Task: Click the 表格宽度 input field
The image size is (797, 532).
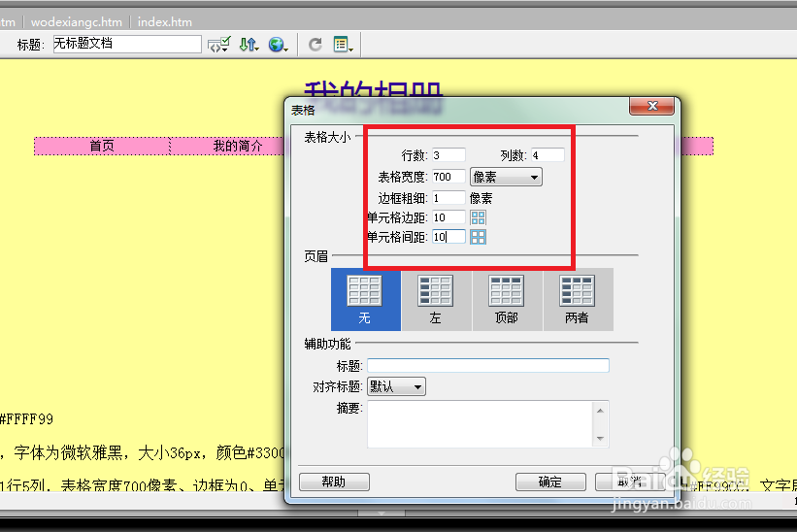Action: (x=448, y=177)
